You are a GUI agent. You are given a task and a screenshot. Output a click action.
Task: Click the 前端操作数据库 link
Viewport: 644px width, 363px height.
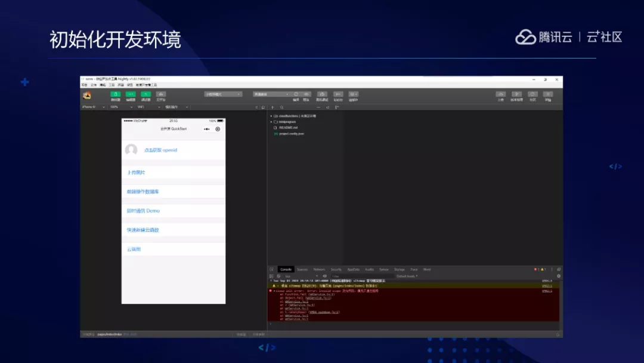coord(143,192)
